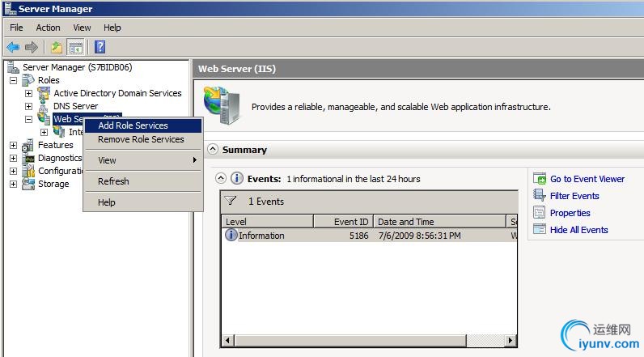This screenshot has height=357, width=644.
Task: Open the View menu in menu bar
Action: [82, 28]
